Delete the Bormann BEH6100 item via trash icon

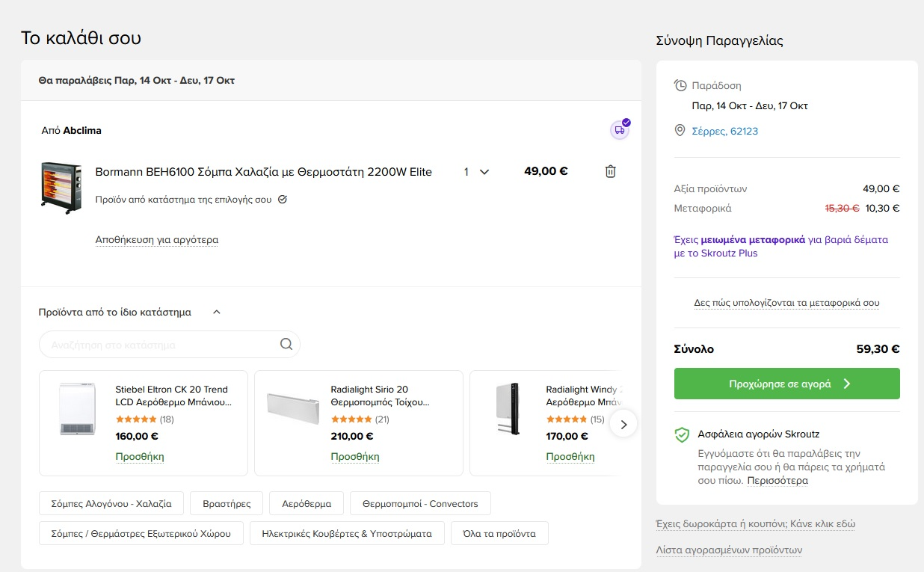pos(610,171)
